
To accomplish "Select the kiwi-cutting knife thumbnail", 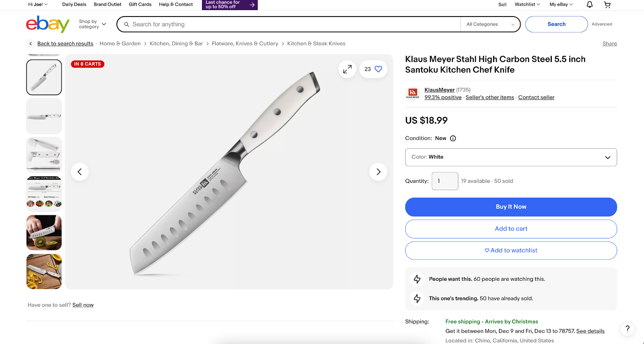I will pyautogui.click(x=43, y=232).
